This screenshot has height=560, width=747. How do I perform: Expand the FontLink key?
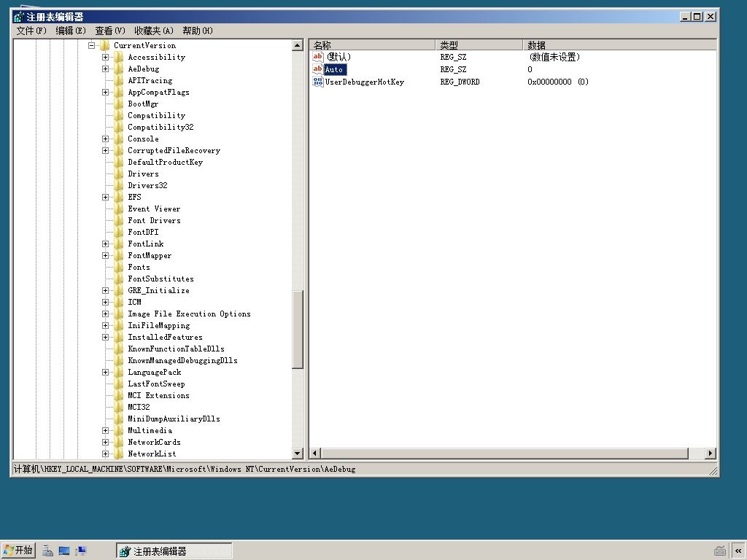point(105,244)
